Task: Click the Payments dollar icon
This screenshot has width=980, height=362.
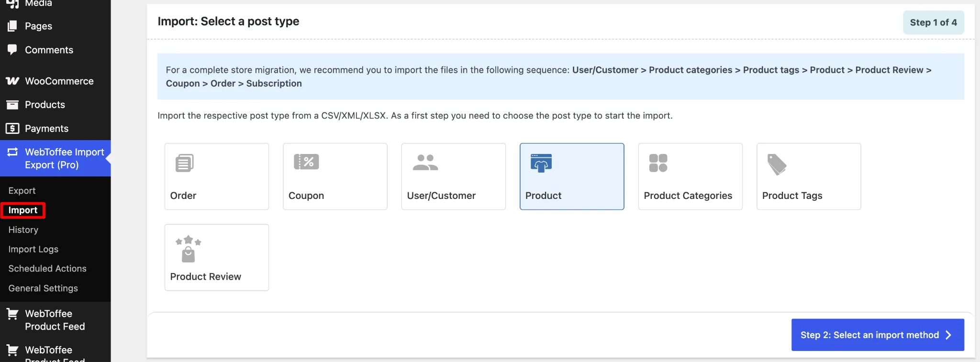Action: (12, 128)
